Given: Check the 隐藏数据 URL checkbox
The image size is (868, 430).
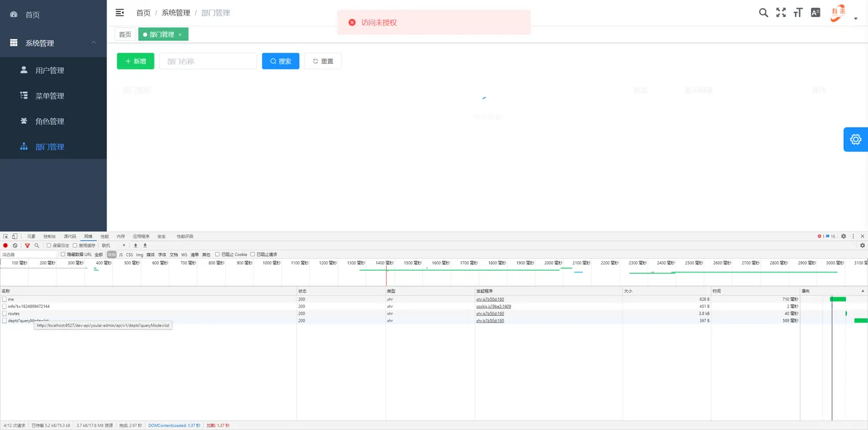Looking at the screenshot, I should click(x=63, y=254).
